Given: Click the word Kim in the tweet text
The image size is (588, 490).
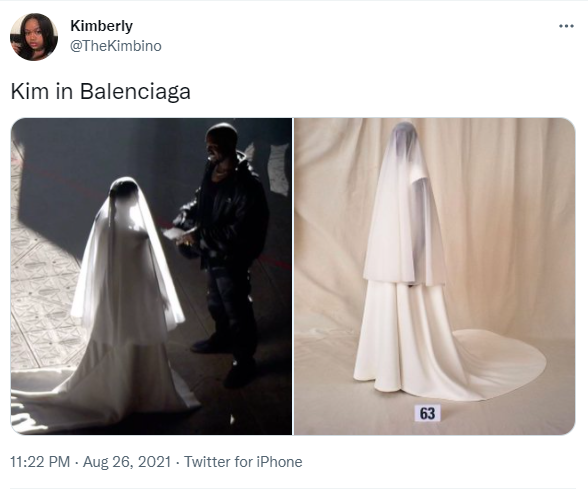Looking at the screenshot, I should [x=30, y=91].
